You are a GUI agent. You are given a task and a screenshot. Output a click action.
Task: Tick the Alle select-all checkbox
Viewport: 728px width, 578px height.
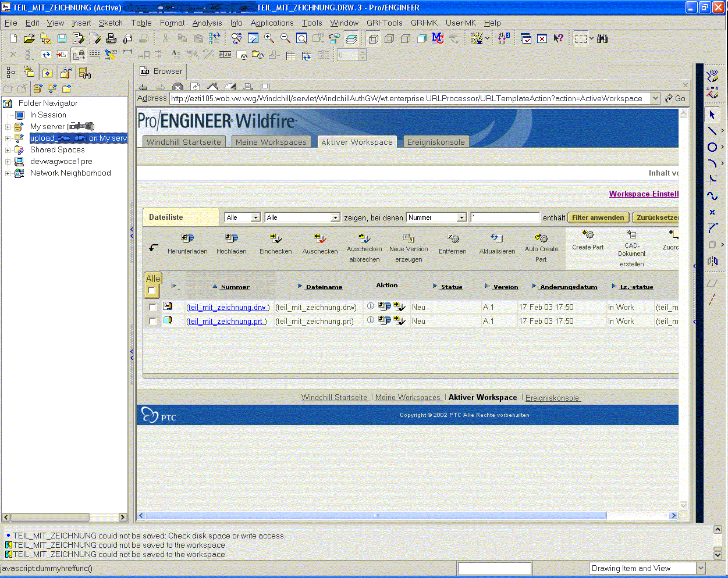(152, 291)
